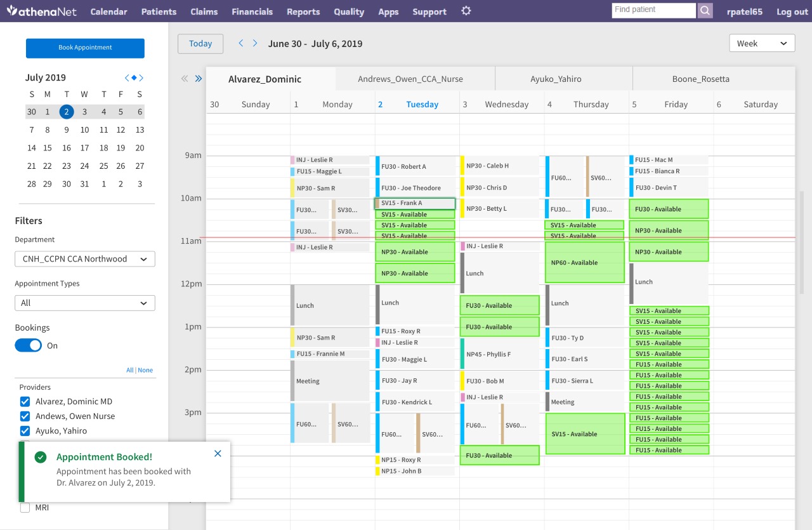Click in the Find patient field
Image resolution: width=812 pixels, height=530 pixels.
pos(653,10)
